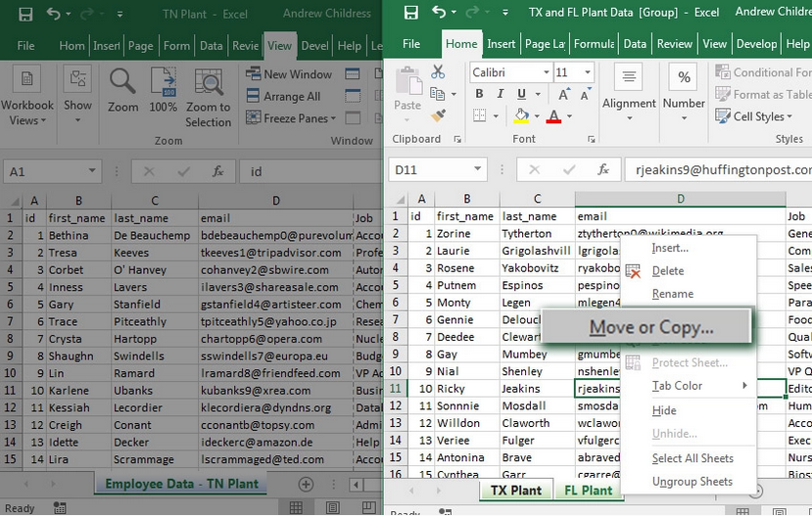
Task: Open the font size 11 dropdown
Action: (x=588, y=72)
